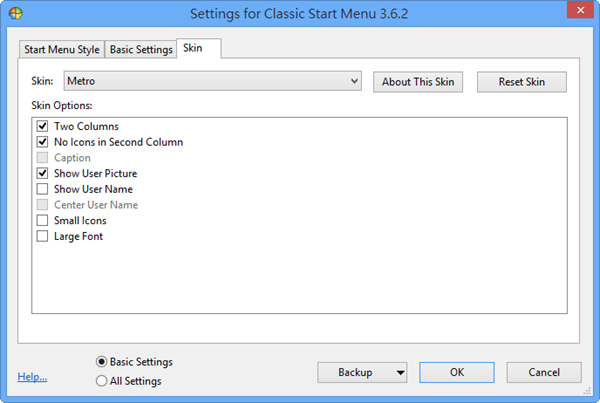Expand the Backup button dropdown arrow
This screenshot has width=600, height=403.
point(401,373)
